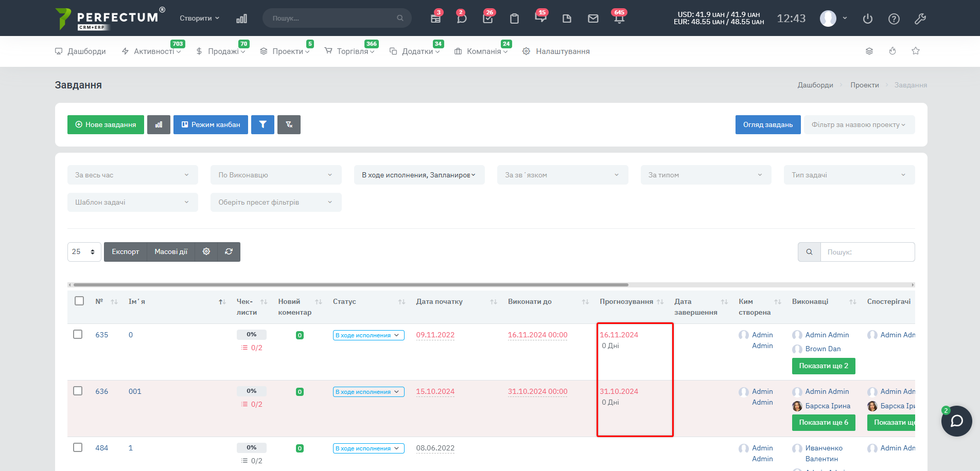Click the horizontal table scrollbar
980x471 pixels.
click(350, 284)
